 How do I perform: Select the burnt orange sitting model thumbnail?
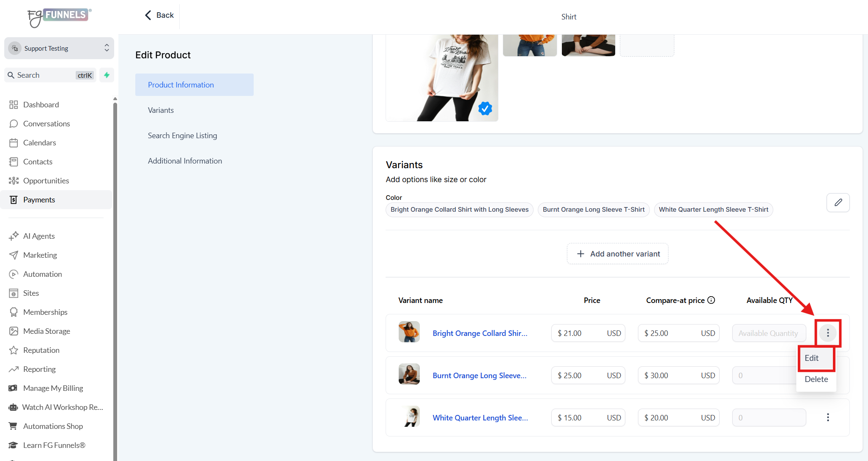coord(588,45)
